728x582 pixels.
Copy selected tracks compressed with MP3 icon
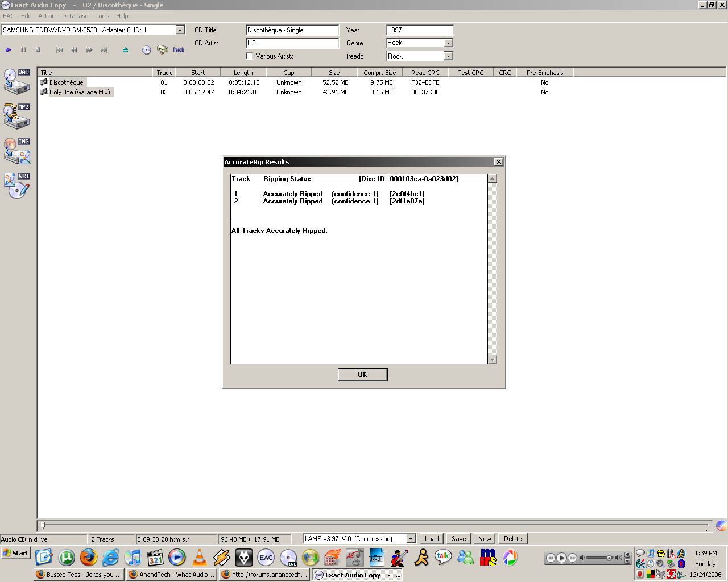tap(17, 116)
